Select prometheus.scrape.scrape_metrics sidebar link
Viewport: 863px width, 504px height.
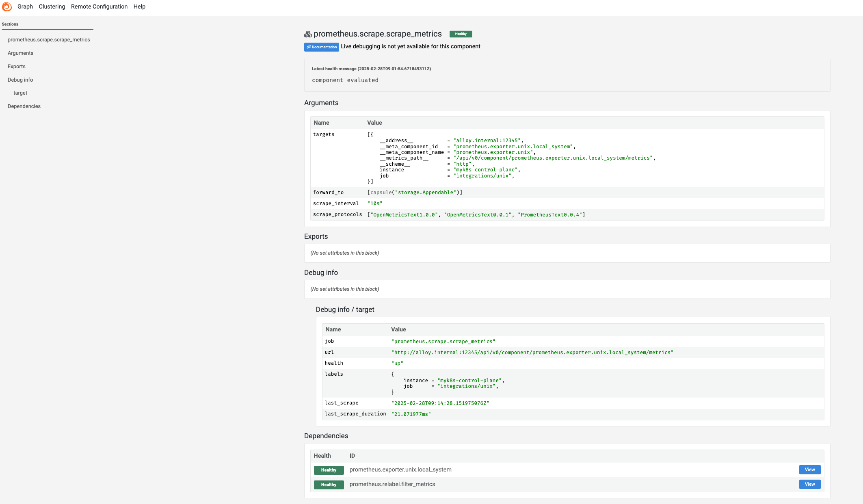click(49, 40)
